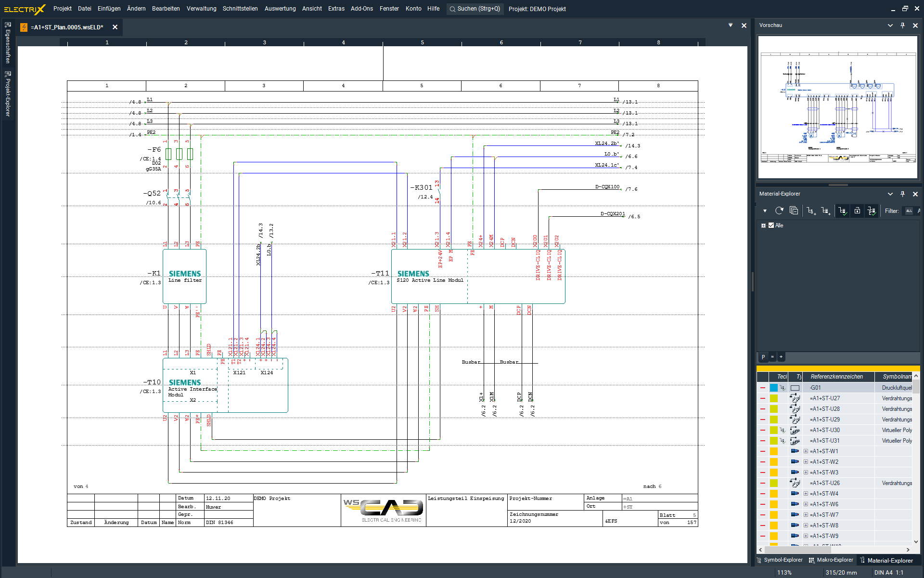Toggle the P filter button
Image resolution: width=924 pixels, height=578 pixels.
763,357
